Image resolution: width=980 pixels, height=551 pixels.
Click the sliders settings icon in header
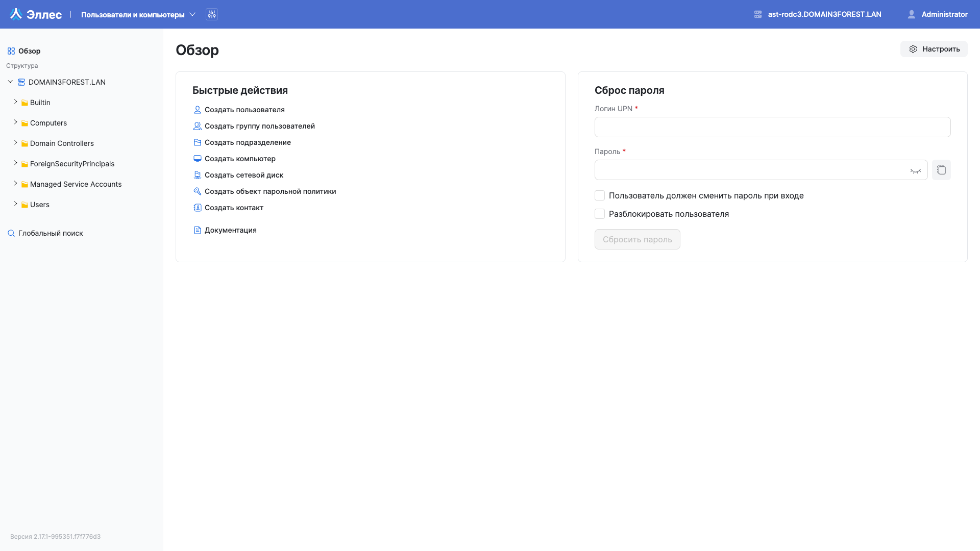[x=212, y=14]
